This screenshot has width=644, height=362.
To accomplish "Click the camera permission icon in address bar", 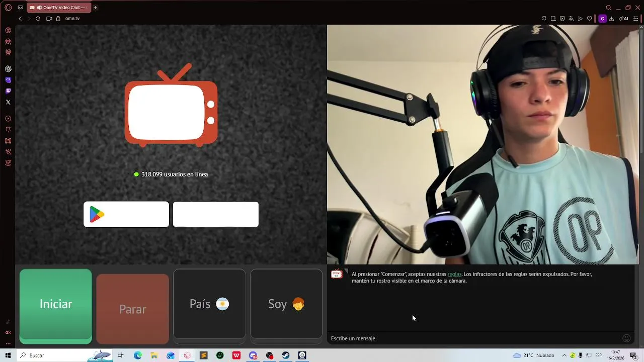I will click(x=49, y=19).
